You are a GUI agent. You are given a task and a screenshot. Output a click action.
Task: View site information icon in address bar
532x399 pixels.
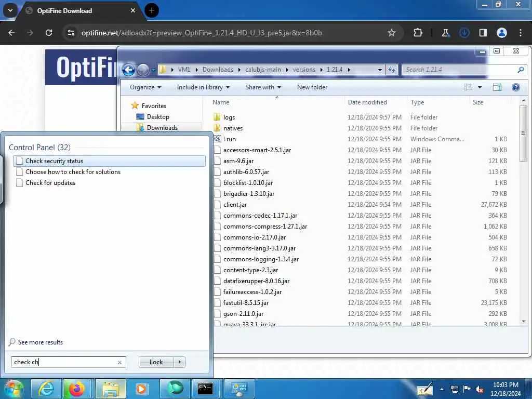click(x=71, y=33)
